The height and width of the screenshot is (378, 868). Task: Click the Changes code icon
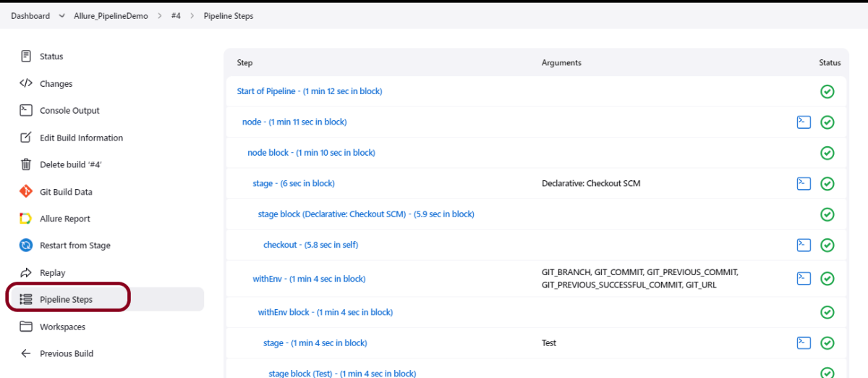pos(26,83)
